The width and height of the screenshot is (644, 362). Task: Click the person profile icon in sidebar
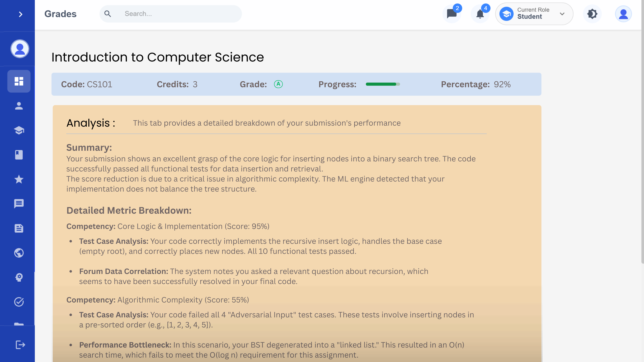[19, 106]
